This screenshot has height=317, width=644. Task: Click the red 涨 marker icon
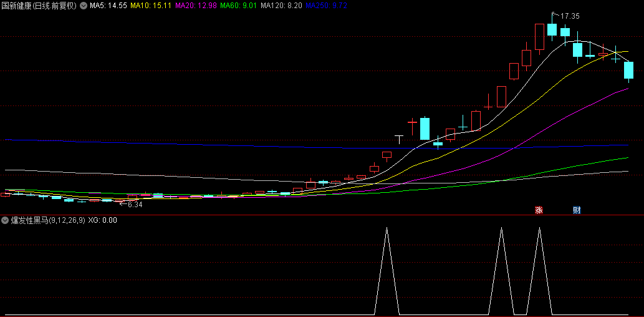539,210
